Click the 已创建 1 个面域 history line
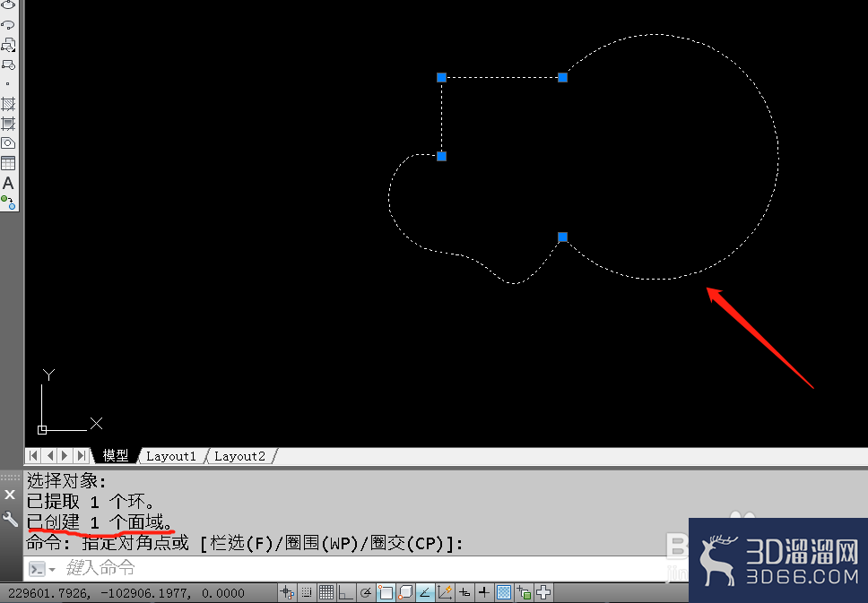868x603 pixels. (x=100, y=522)
